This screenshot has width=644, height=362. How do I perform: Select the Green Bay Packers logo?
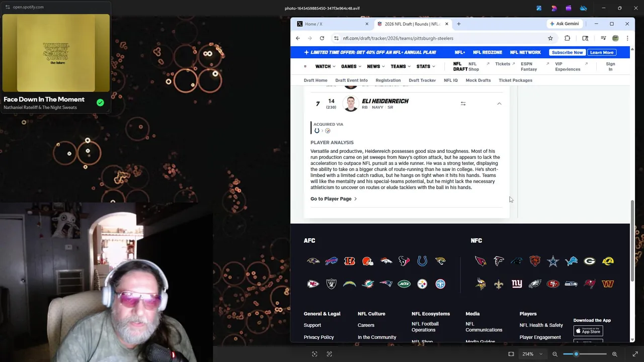pos(589,261)
